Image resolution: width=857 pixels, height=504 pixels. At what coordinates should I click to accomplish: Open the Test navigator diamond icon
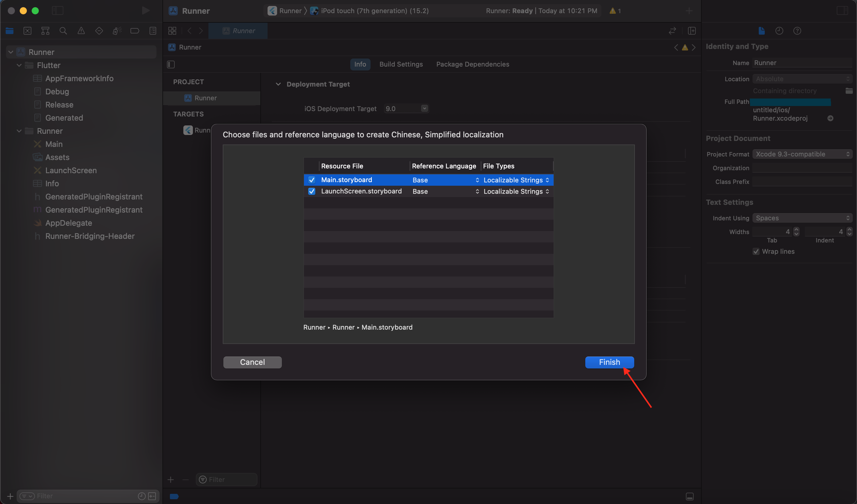point(99,31)
